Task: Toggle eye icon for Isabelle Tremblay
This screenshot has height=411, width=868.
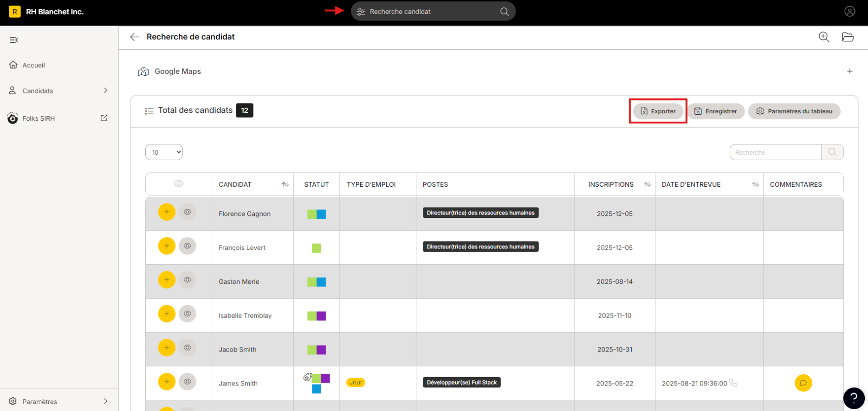Action: (x=188, y=314)
